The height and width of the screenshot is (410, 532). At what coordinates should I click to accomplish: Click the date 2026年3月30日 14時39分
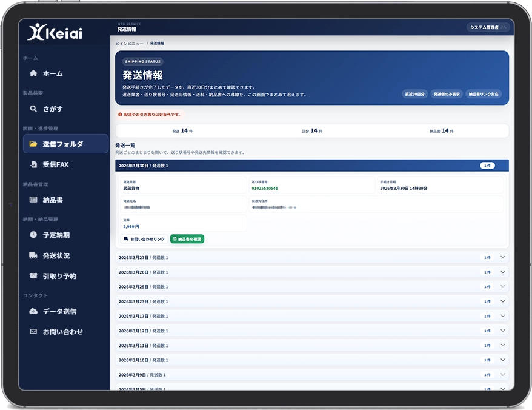404,188
